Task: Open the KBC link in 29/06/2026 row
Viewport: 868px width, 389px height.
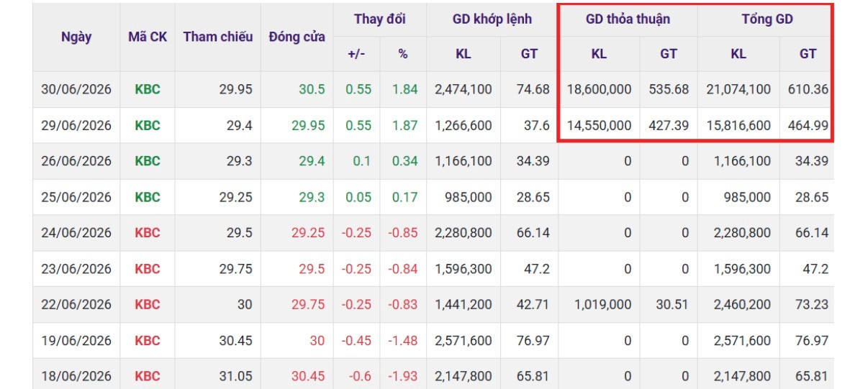Action: (148, 126)
